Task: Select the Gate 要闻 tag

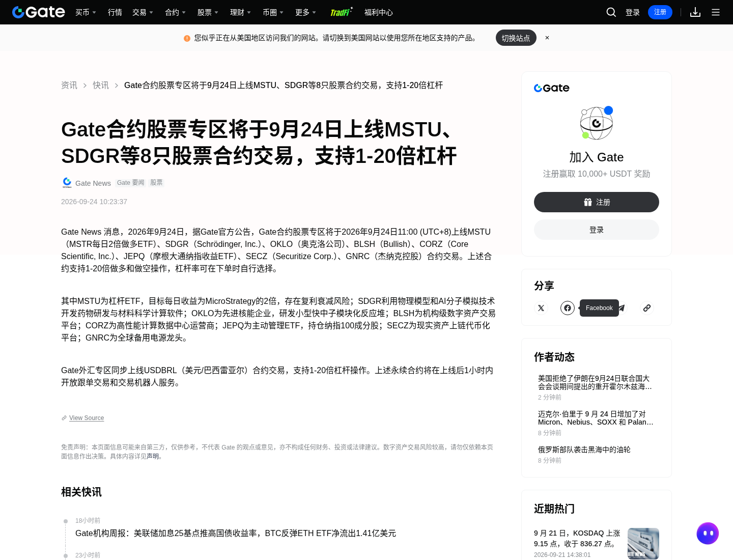Action: pos(131,183)
